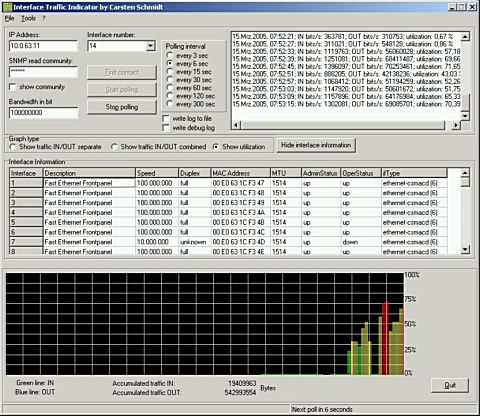Select polling interval every 60 sec
Image resolution: width=480 pixels, height=416 pixels.
click(170, 88)
